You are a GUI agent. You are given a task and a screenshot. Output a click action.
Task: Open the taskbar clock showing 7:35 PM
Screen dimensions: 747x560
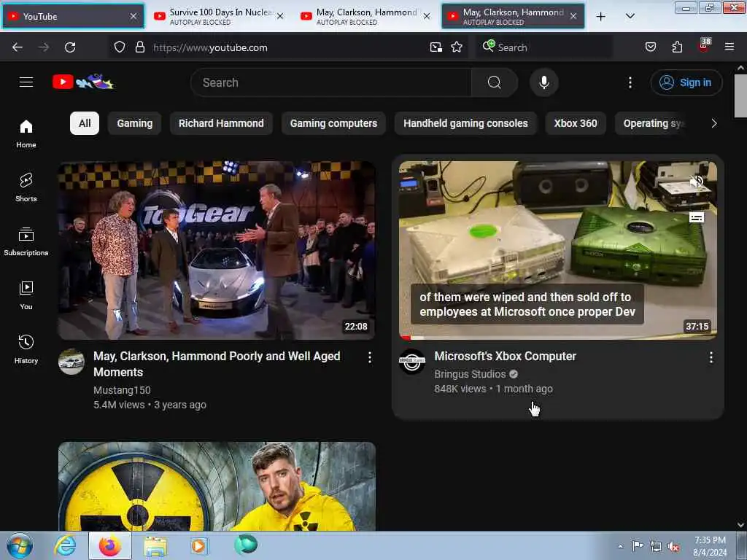[710, 546]
